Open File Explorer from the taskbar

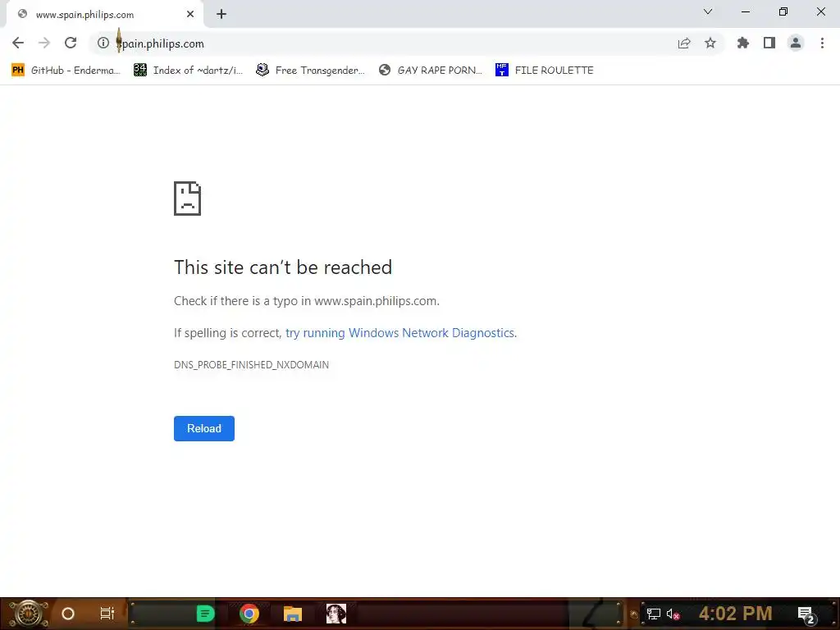[293, 614]
